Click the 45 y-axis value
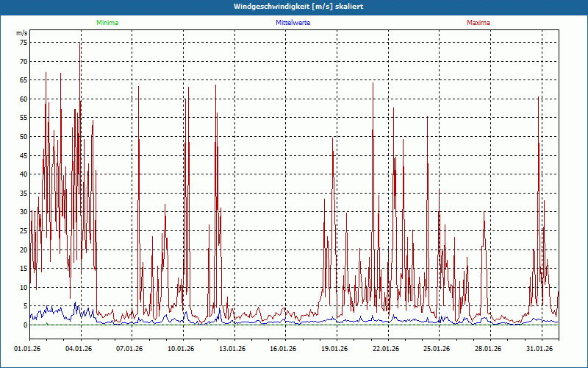Viewport: 588px width, 368px height. (x=24, y=155)
